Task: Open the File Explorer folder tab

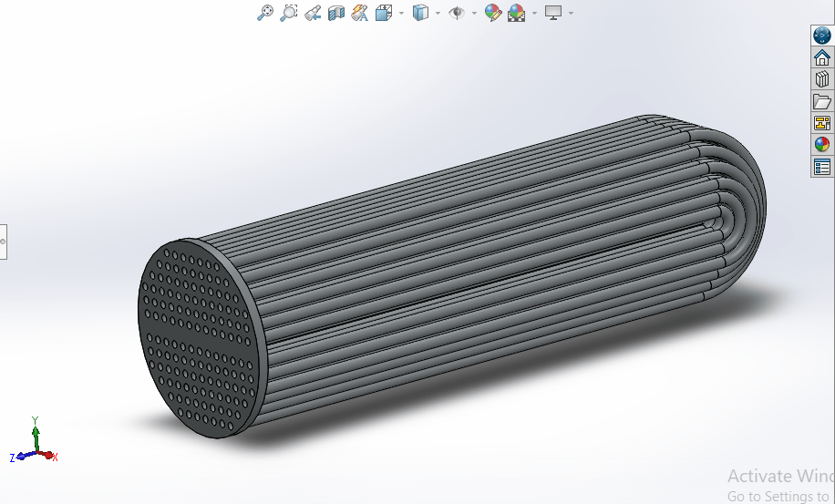Action: [822, 101]
